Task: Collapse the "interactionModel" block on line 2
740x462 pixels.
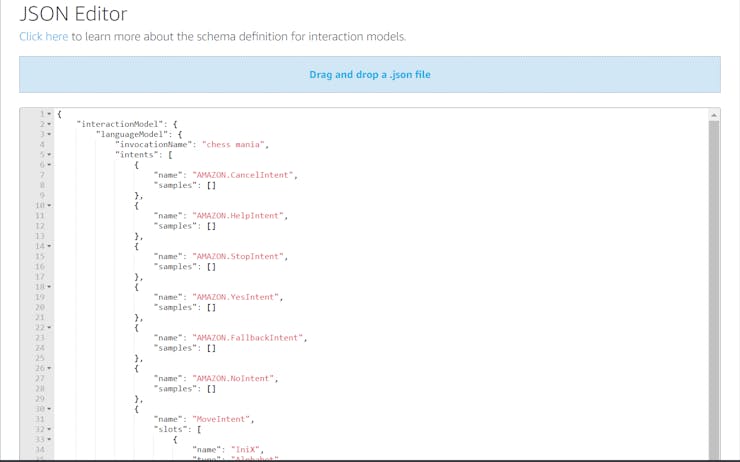Action: tap(49, 124)
